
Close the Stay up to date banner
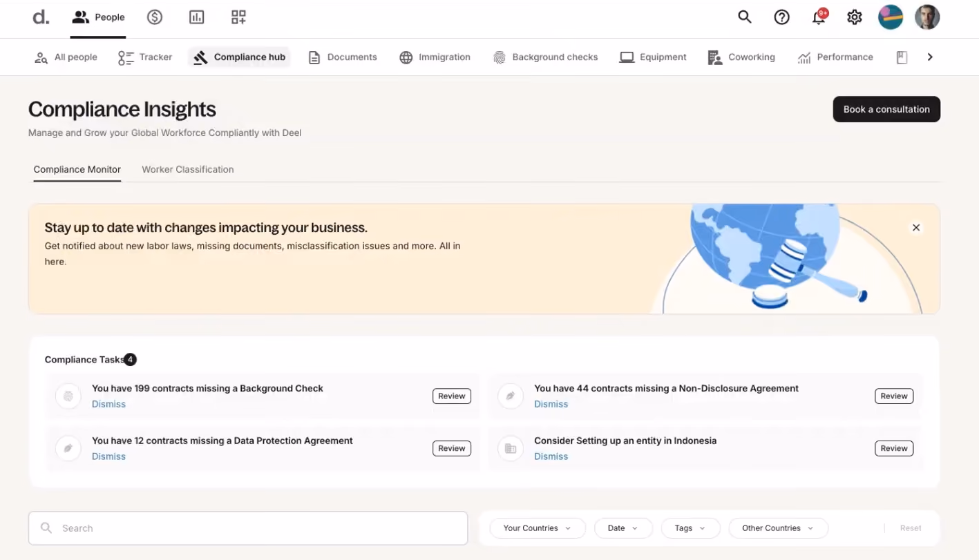pyautogui.click(x=916, y=228)
